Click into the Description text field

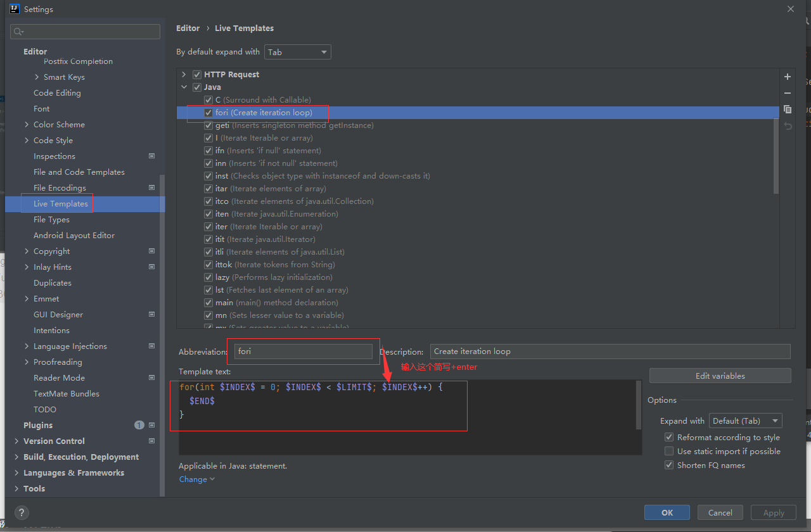pyautogui.click(x=610, y=351)
